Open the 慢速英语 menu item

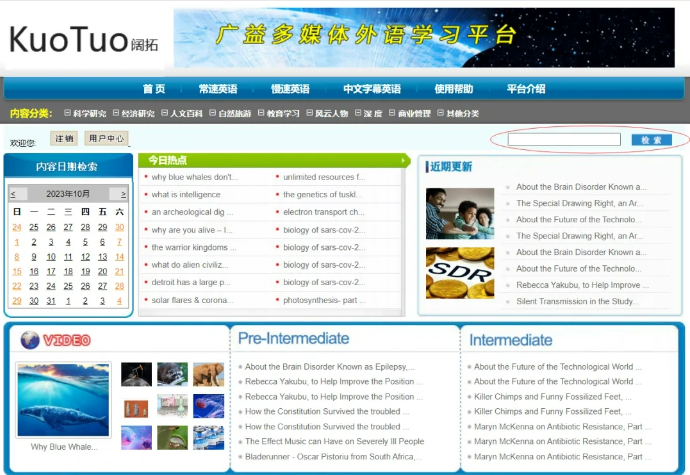tap(290, 89)
